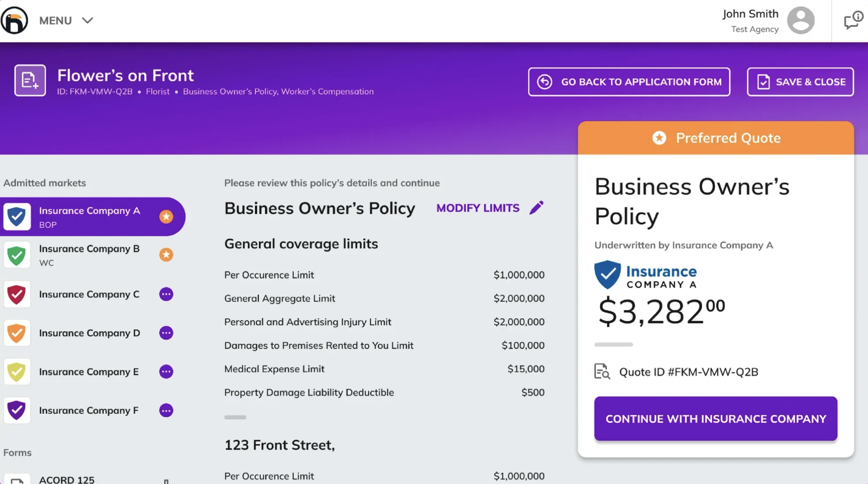Open the ACORD 125 form item

[x=67, y=479]
